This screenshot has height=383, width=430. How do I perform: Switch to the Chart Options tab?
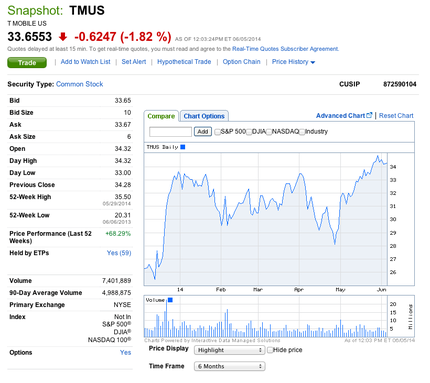click(204, 116)
